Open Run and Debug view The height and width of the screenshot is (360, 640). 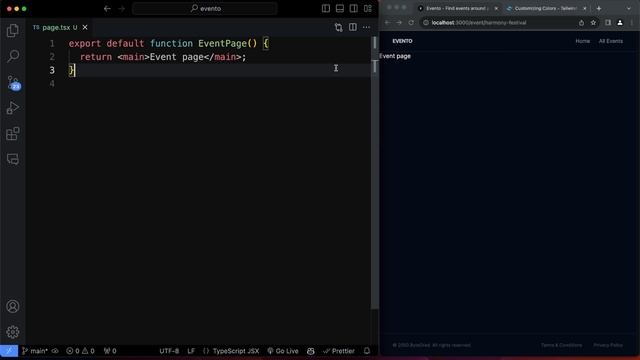click(13, 108)
